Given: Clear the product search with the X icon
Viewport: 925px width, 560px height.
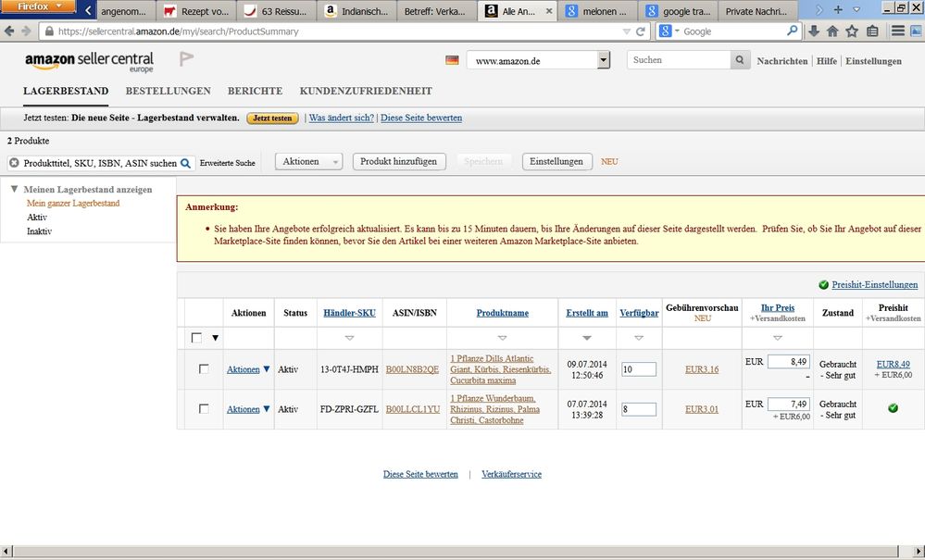Looking at the screenshot, I should 14,163.
